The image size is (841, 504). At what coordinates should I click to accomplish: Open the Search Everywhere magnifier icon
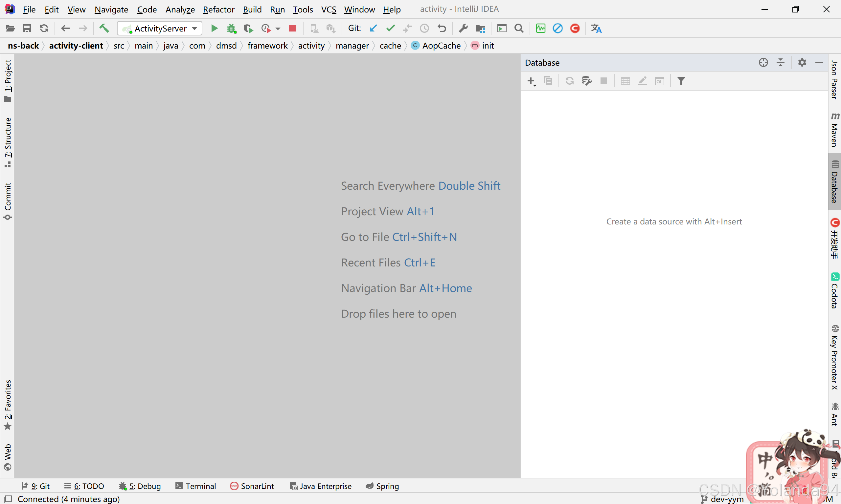518,29
